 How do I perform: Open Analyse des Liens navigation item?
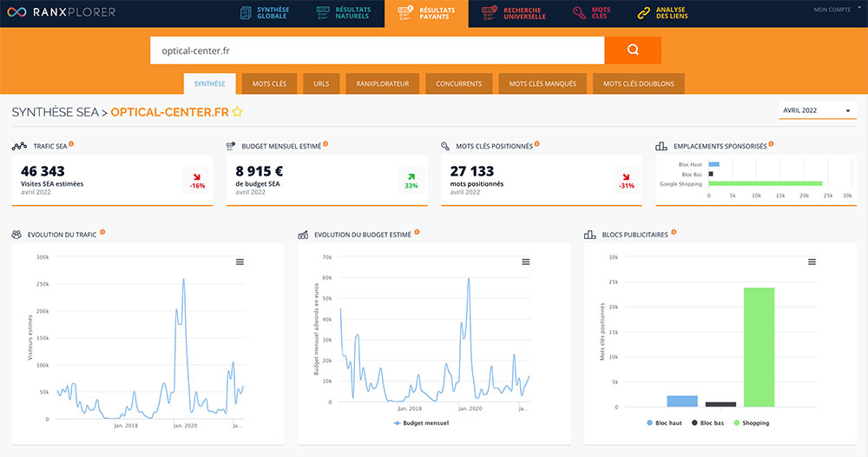662,13
